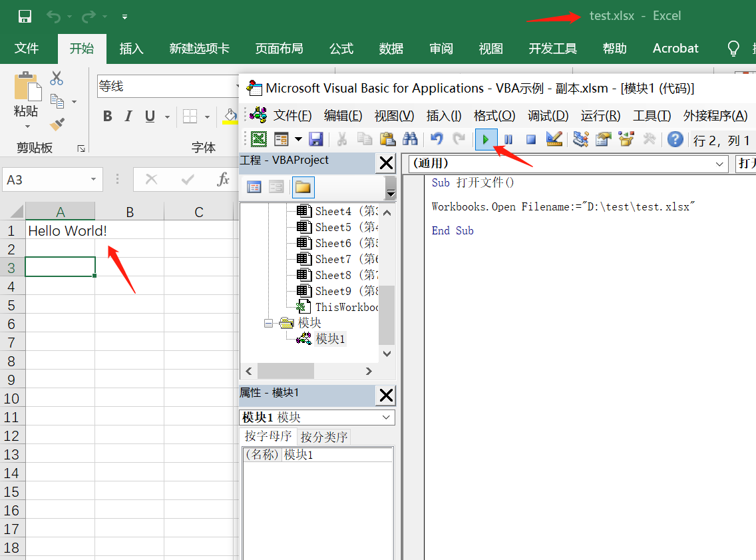Select column B header
Image resolution: width=756 pixels, height=560 pixels.
130,212
